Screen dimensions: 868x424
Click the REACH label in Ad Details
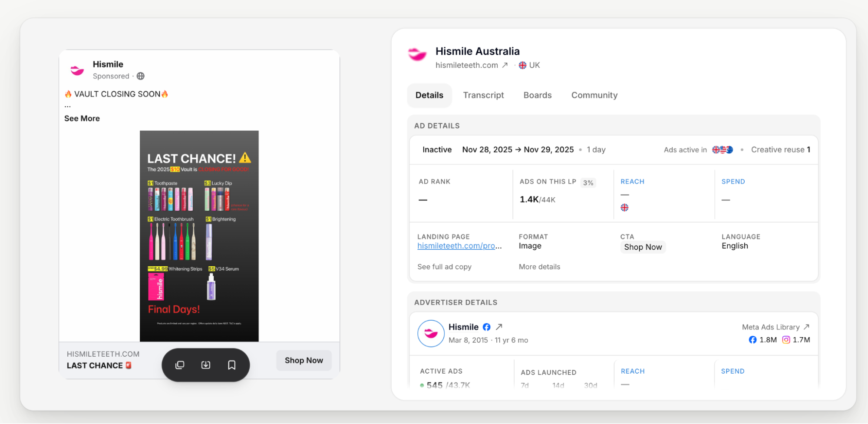coord(632,182)
